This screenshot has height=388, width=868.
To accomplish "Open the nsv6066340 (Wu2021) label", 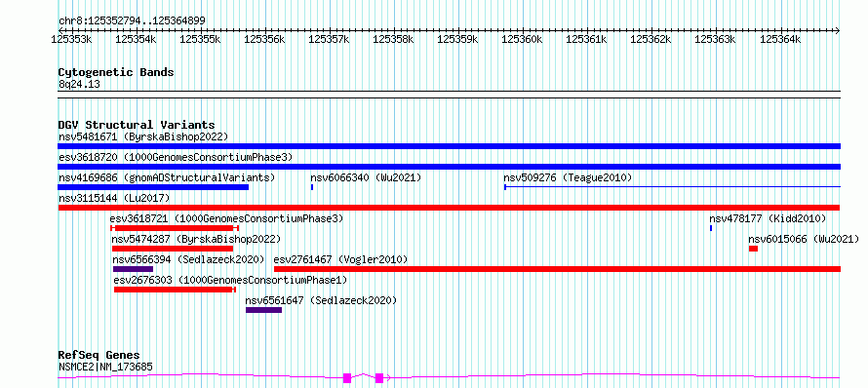I will pyautogui.click(x=366, y=177).
